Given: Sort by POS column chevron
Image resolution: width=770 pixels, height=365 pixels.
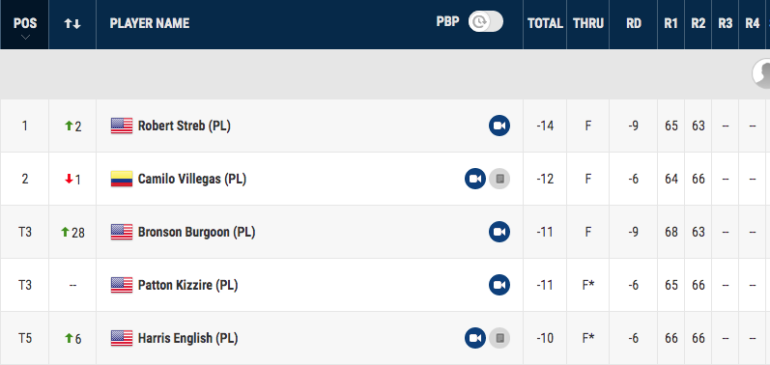Looking at the screenshot, I should (x=25, y=37).
